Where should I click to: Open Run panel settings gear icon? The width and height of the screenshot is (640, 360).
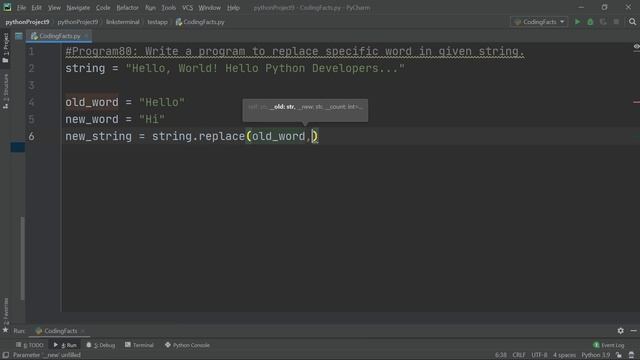click(x=620, y=331)
